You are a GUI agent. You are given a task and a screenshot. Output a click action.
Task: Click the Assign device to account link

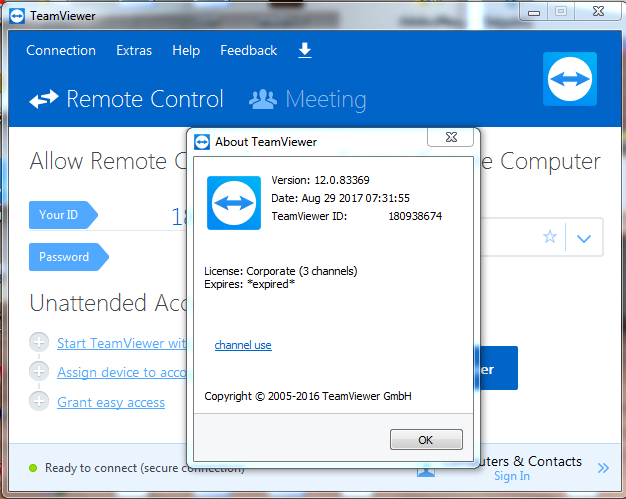pos(122,372)
